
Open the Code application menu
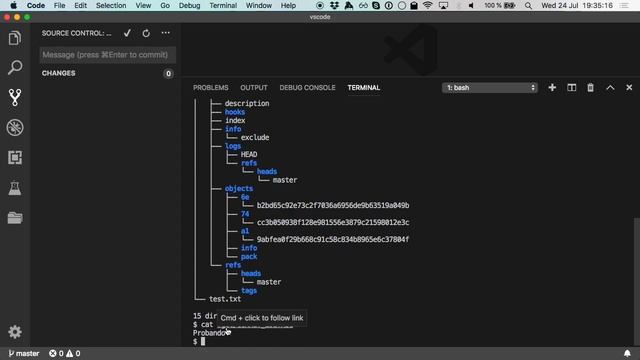click(x=36, y=5)
